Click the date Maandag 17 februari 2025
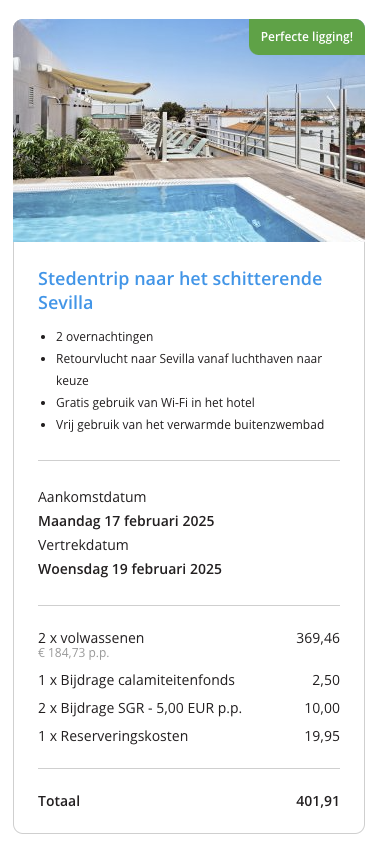The image size is (380, 842). click(x=126, y=521)
